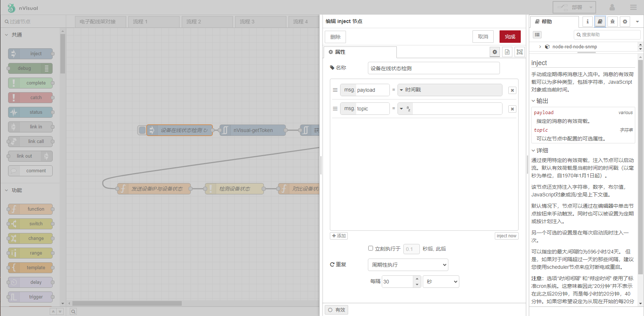Toggle the 有效 node enabled button
Viewport: 644px width, 316px height.
(x=336, y=310)
